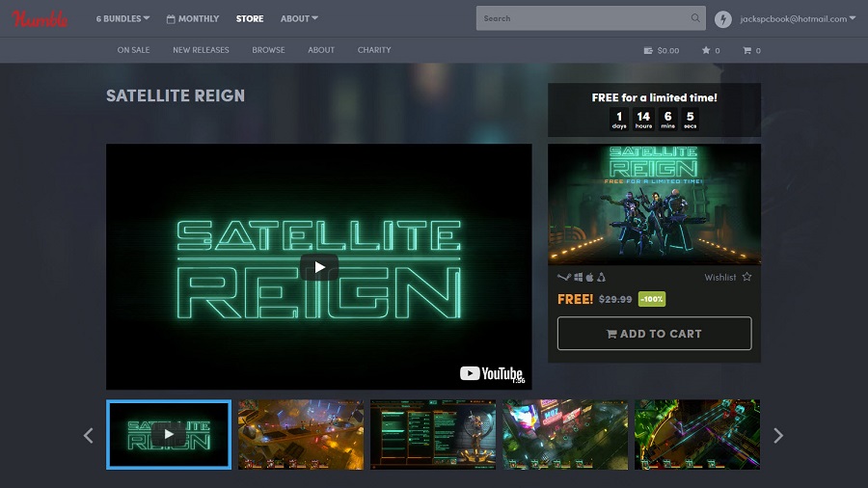Open the shopping cart counter

(751, 50)
